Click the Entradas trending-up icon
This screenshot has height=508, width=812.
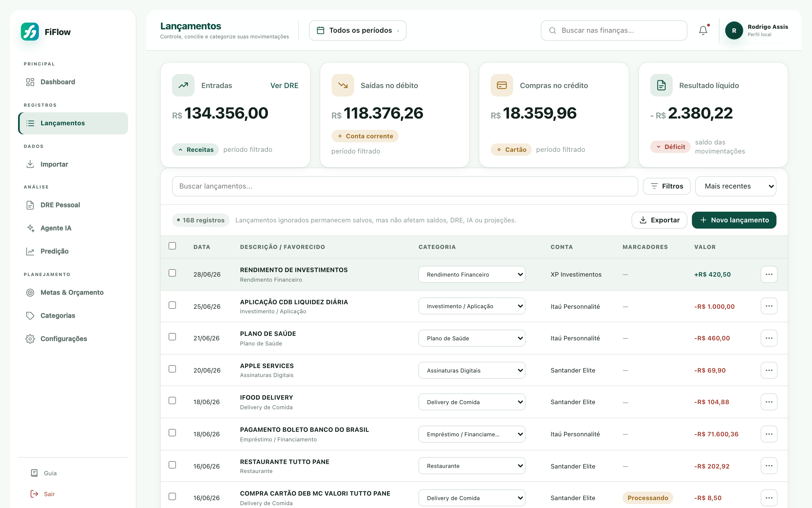click(183, 85)
